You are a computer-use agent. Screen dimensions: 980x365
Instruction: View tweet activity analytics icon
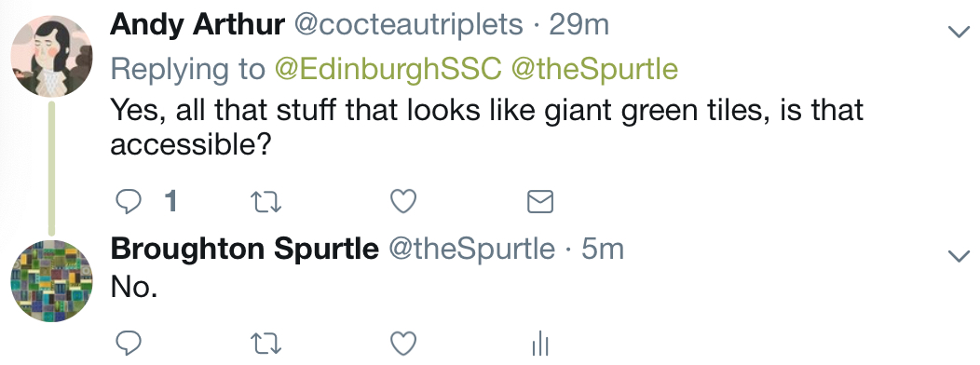click(x=540, y=344)
